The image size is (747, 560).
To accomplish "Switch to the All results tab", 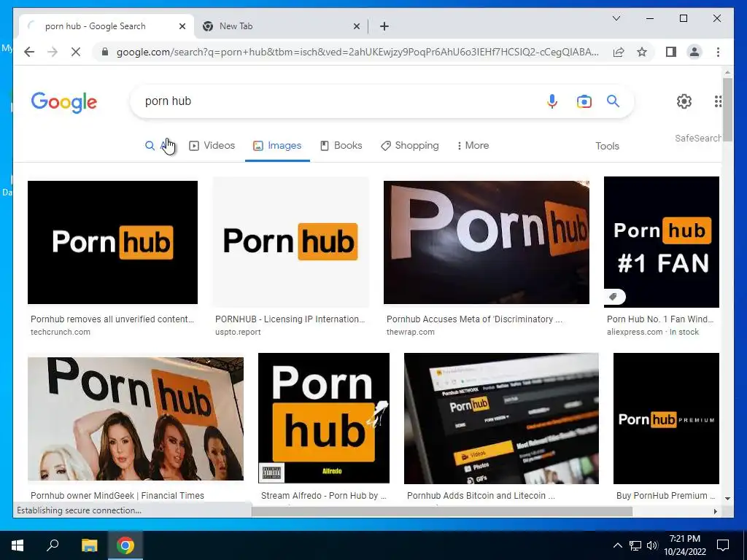I will (158, 146).
